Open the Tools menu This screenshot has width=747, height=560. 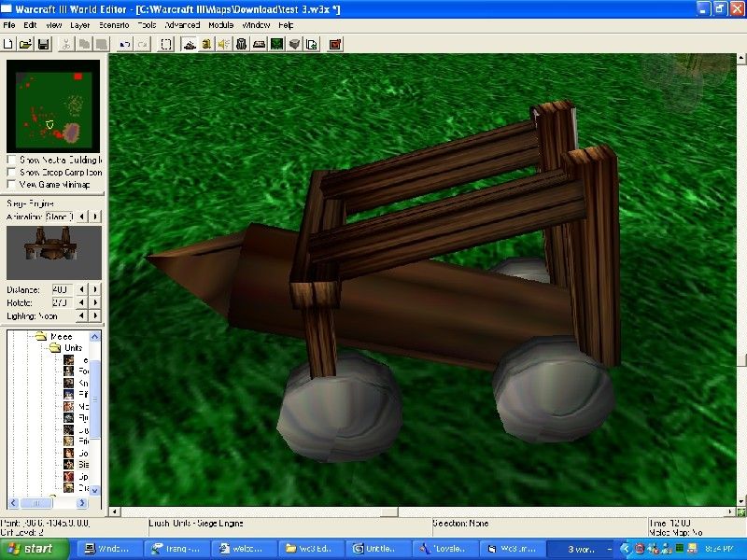pos(148,25)
